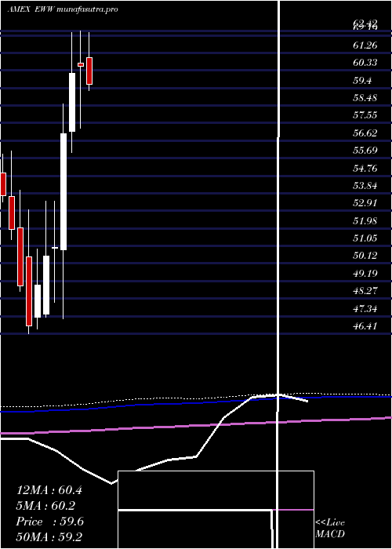Click the '5MA : 60.2' reading
Screen dimensions: 392x549
click(46, 506)
